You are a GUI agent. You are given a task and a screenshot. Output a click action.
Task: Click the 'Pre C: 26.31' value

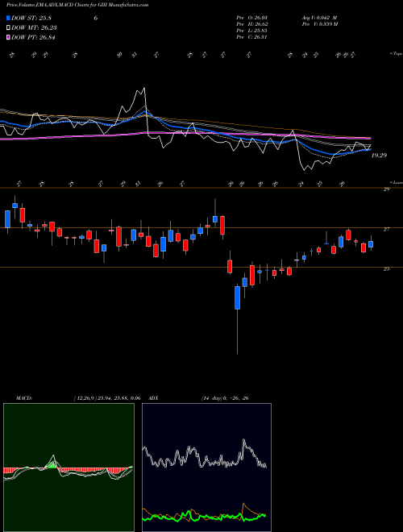coord(252,37)
